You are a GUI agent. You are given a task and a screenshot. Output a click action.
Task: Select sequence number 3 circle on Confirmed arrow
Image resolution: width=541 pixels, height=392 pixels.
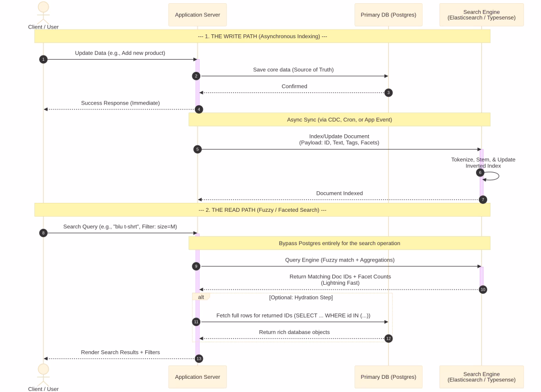pos(388,92)
